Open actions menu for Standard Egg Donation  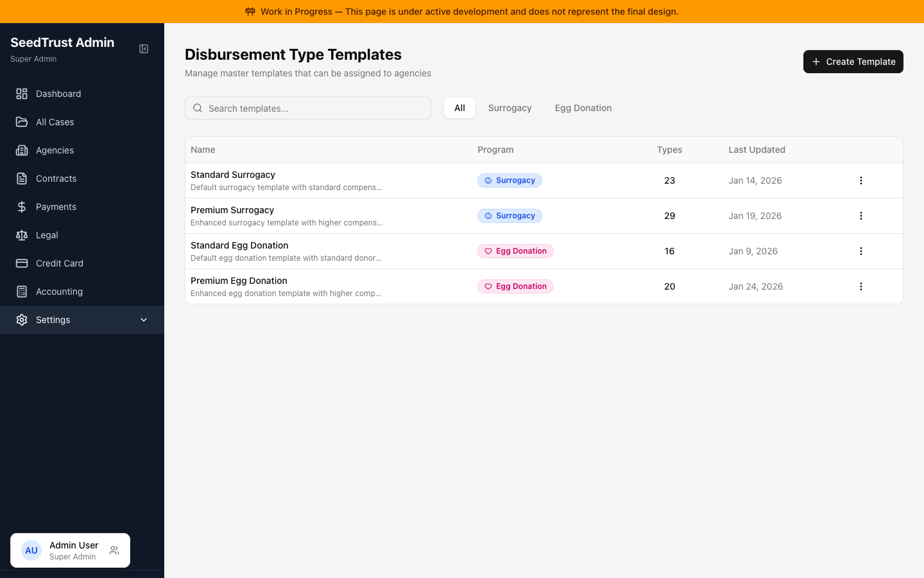(861, 251)
